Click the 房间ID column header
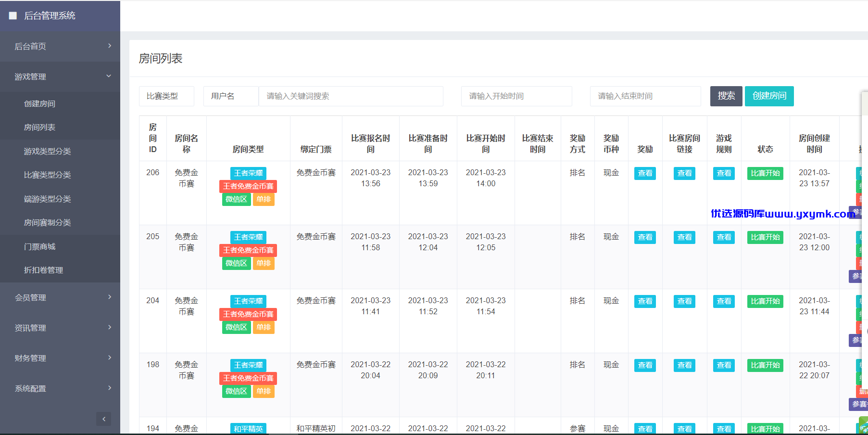Screen dimensions: 868x435 pyautogui.click(x=153, y=138)
